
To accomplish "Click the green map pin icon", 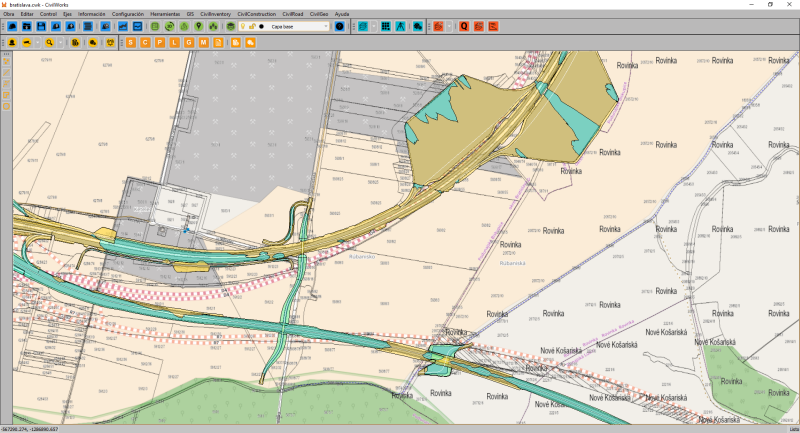I will pyautogui.click(x=199, y=26).
